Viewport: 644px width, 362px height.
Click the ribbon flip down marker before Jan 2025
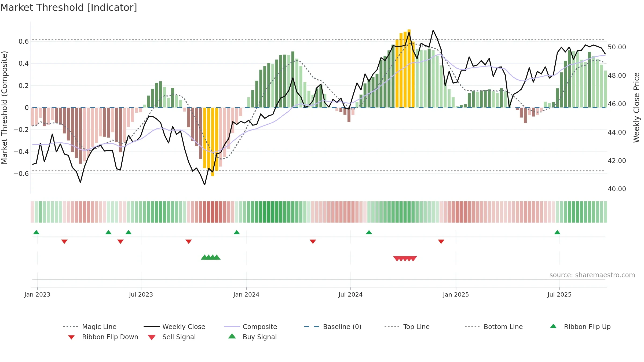[441, 242]
